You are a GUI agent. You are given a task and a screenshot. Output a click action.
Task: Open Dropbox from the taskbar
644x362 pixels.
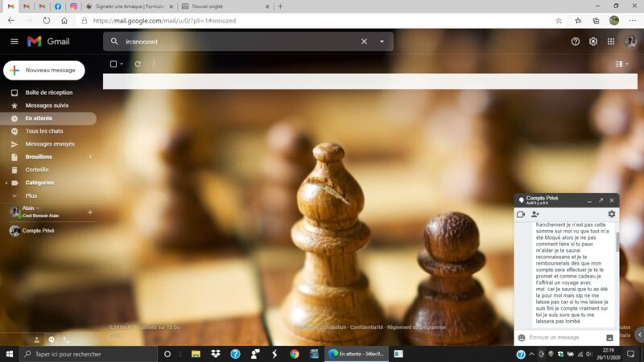(216, 354)
